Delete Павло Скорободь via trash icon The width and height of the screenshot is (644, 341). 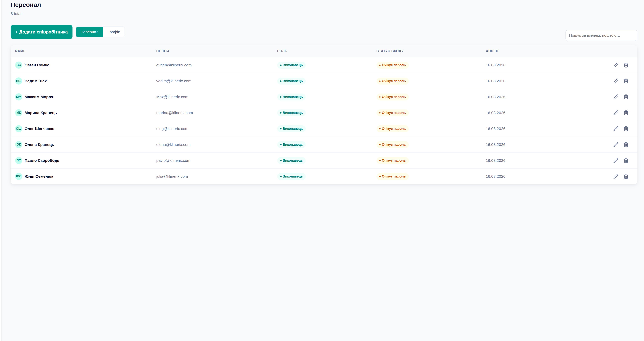[626, 160]
